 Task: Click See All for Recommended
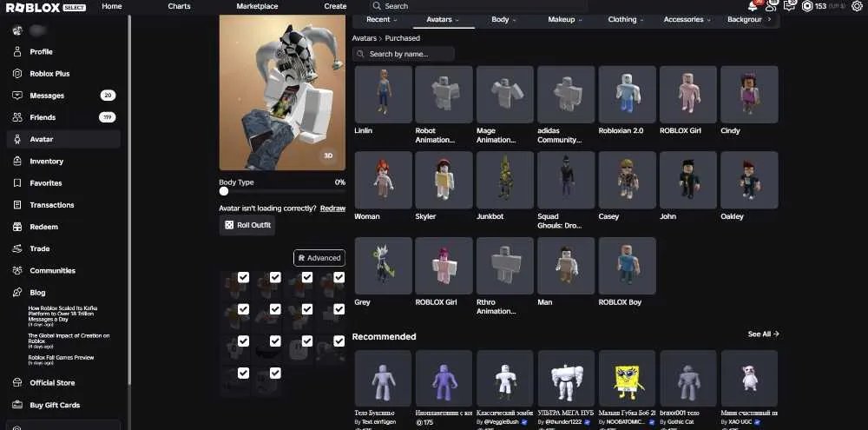tap(763, 334)
